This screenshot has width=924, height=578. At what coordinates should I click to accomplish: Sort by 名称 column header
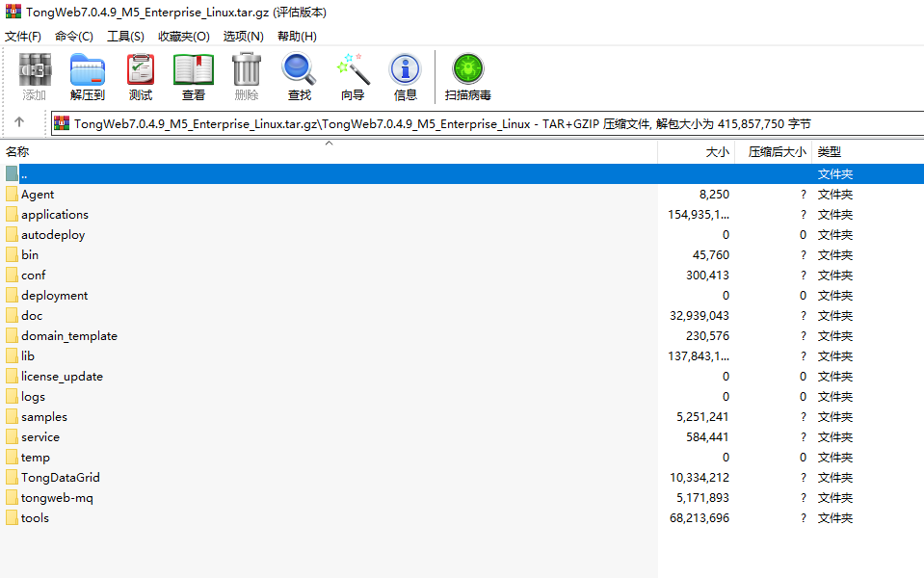coord(329,152)
